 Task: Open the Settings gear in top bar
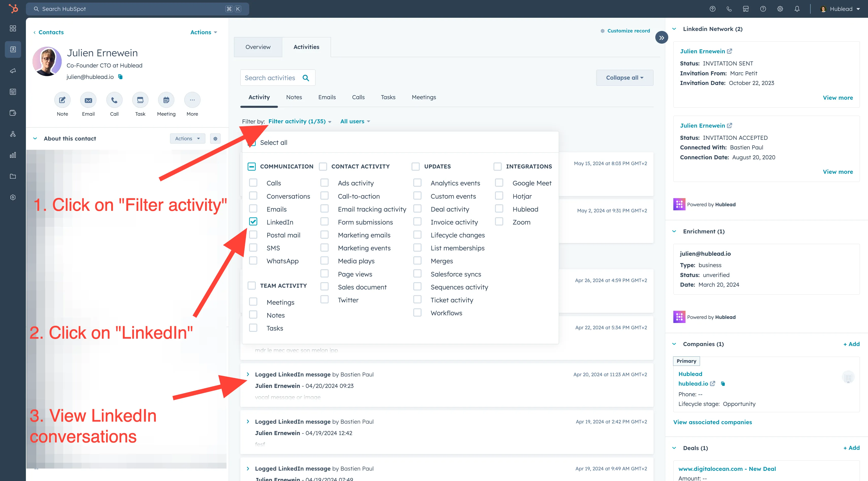[780, 9]
